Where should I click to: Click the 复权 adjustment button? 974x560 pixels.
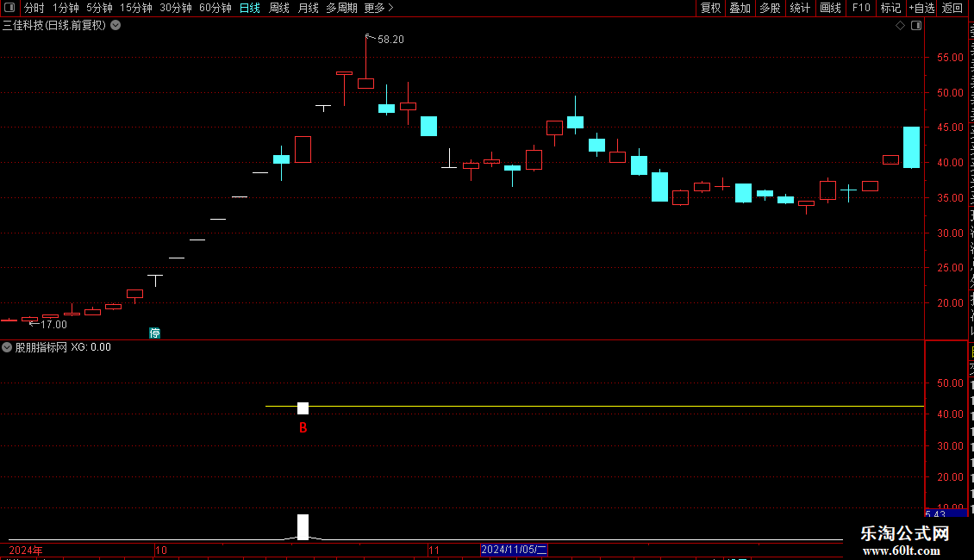[710, 8]
